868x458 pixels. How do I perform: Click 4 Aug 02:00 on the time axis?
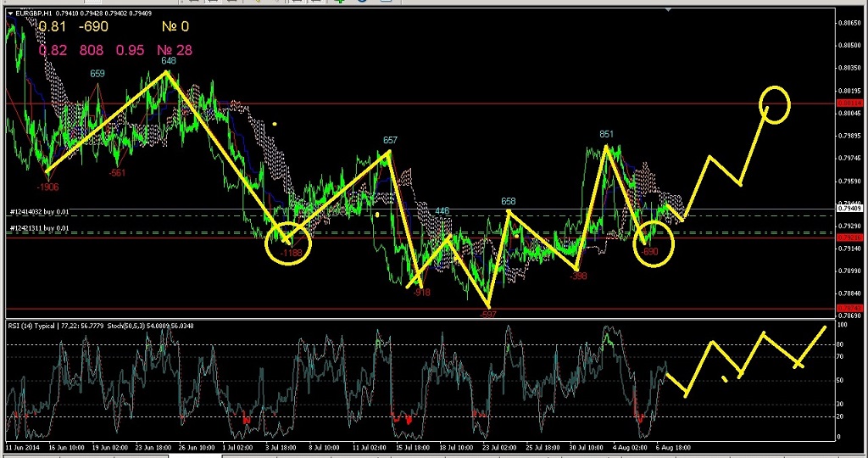[628, 447]
